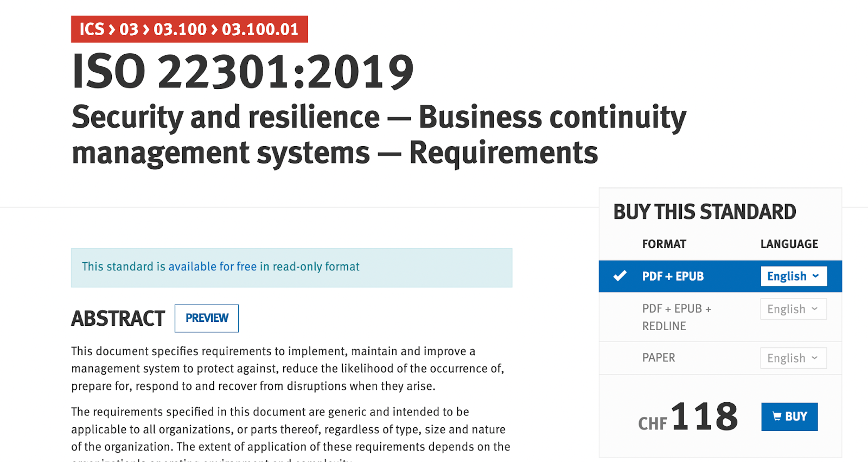The width and height of the screenshot is (868, 462).
Task: Click the CHF 118 price
Action: 688,417
